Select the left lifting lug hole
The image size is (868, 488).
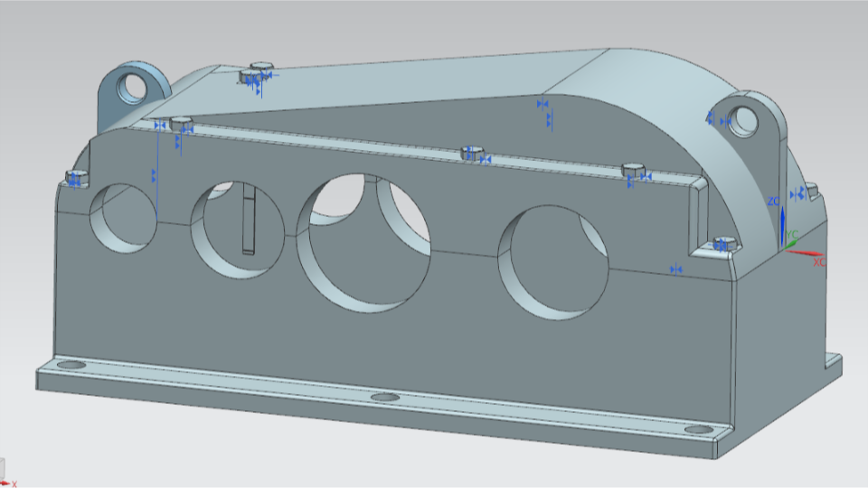pyautogui.click(x=132, y=87)
